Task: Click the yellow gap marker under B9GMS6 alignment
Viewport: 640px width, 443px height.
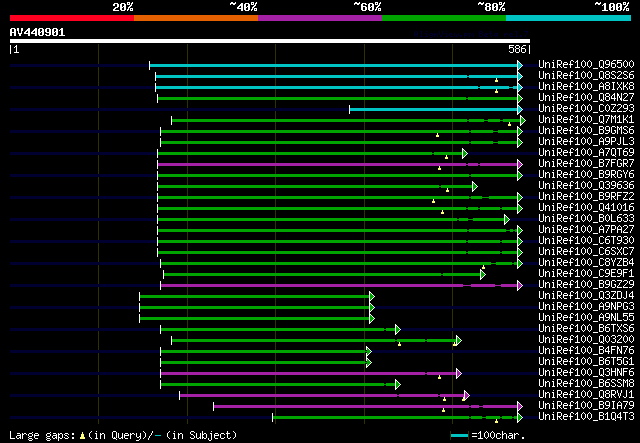Action: pyautogui.click(x=438, y=135)
